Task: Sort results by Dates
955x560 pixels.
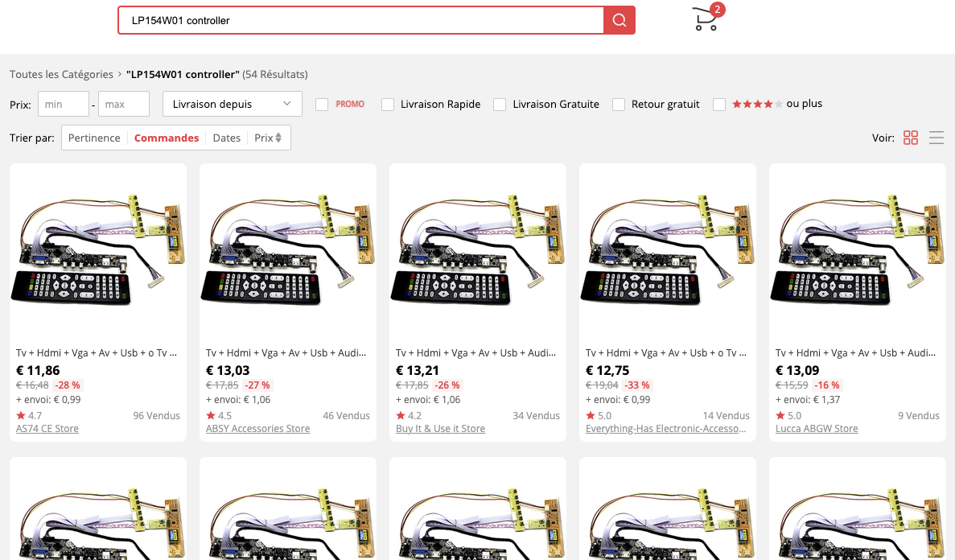Action: tap(226, 138)
